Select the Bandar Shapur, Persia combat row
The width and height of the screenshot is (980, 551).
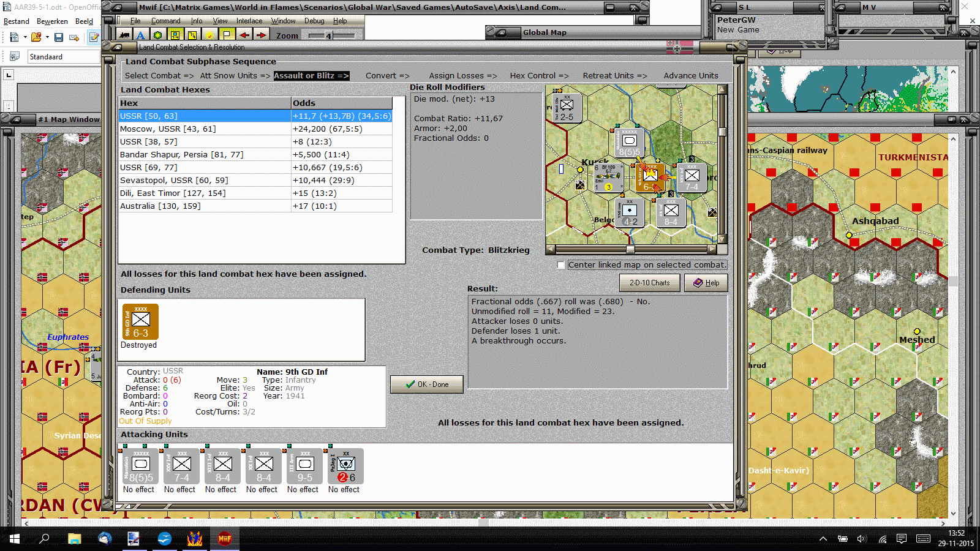pyautogui.click(x=255, y=155)
